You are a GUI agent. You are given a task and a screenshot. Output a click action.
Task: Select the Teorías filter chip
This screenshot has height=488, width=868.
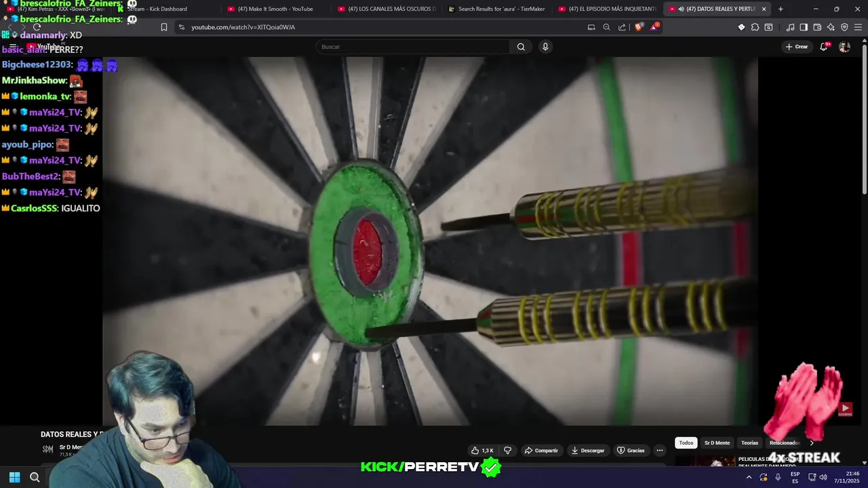pos(749,443)
